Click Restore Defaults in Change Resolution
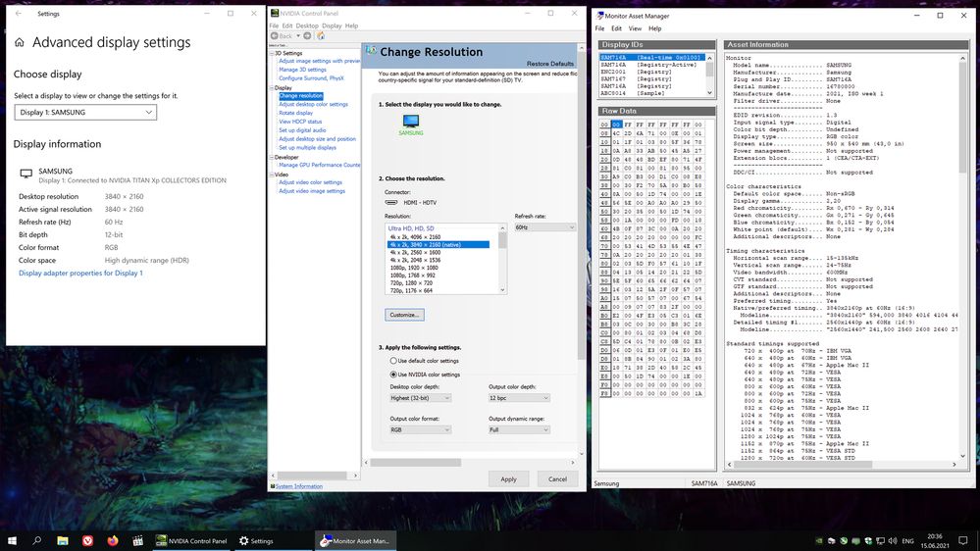This screenshot has height=551, width=980. 550,64
